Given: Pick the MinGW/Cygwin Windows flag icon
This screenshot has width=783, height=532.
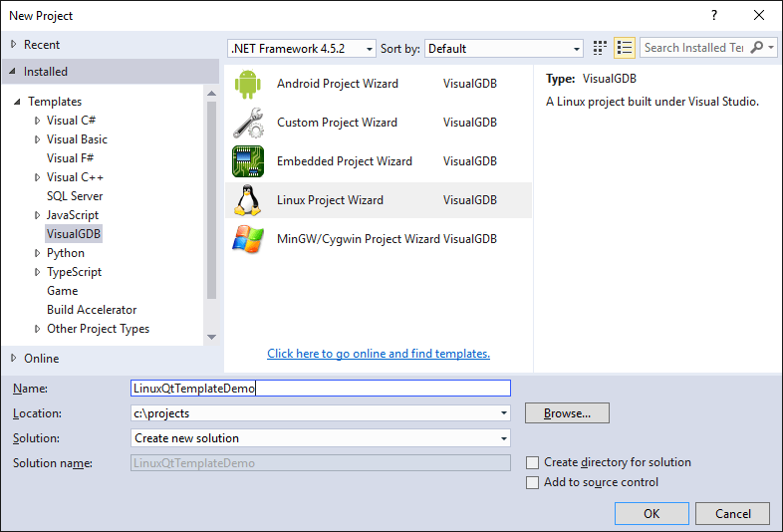Looking at the screenshot, I should coord(248,239).
